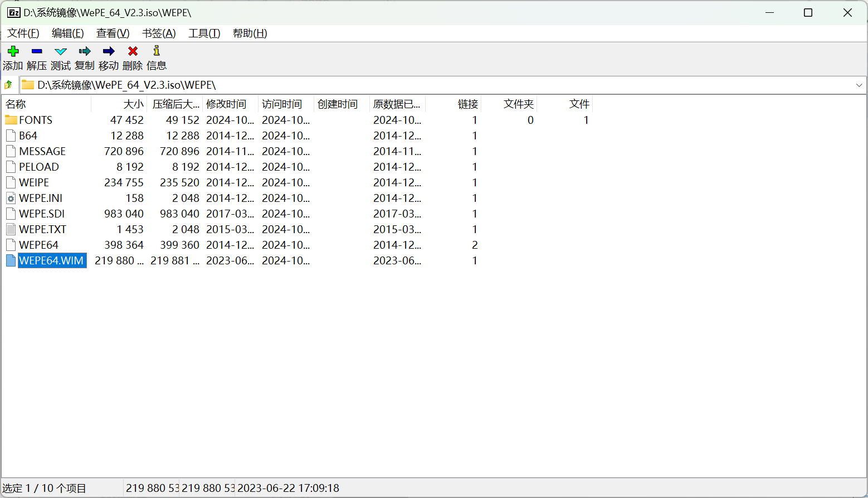Sort by 文件夹 column header
The image size is (868, 498).
click(x=509, y=104)
